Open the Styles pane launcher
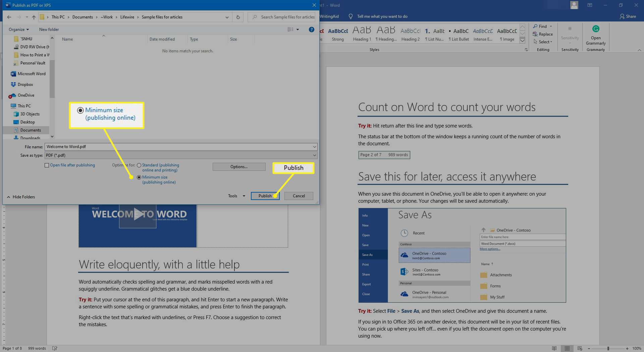This screenshot has height=352, width=644. coord(526,50)
